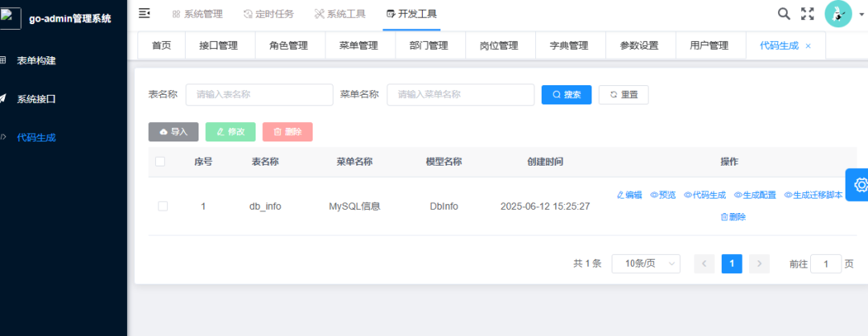Open user avatar menu

click(838, 14)
